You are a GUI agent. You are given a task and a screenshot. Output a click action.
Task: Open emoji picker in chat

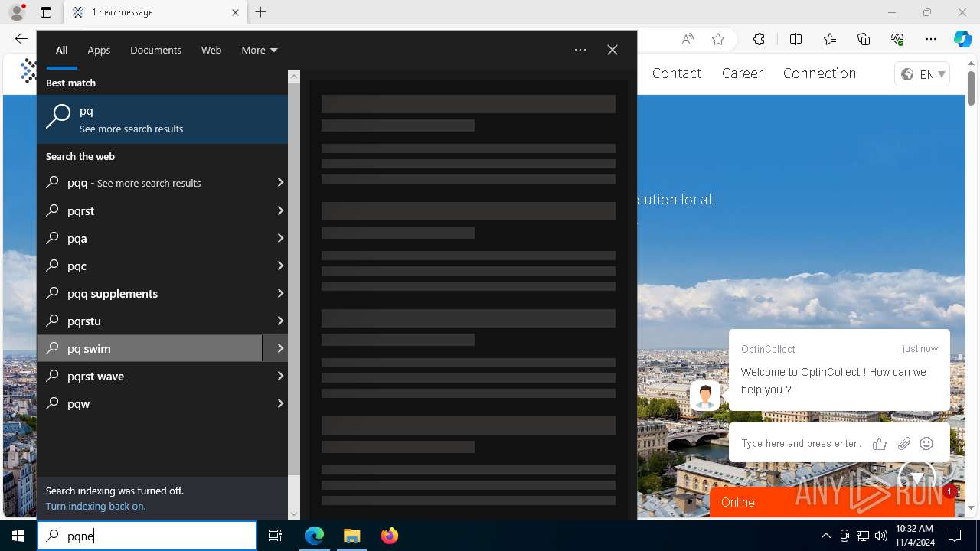(x=926, y=444)
